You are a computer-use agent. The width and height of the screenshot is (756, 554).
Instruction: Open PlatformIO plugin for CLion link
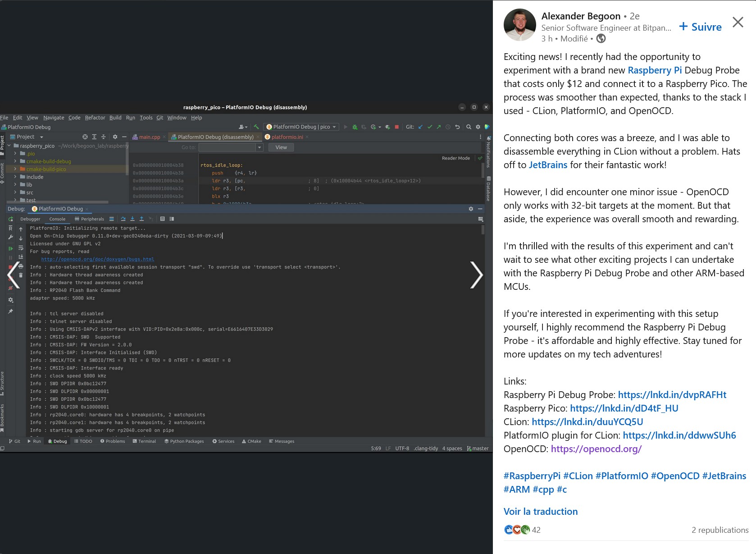[x=679, y=435]
